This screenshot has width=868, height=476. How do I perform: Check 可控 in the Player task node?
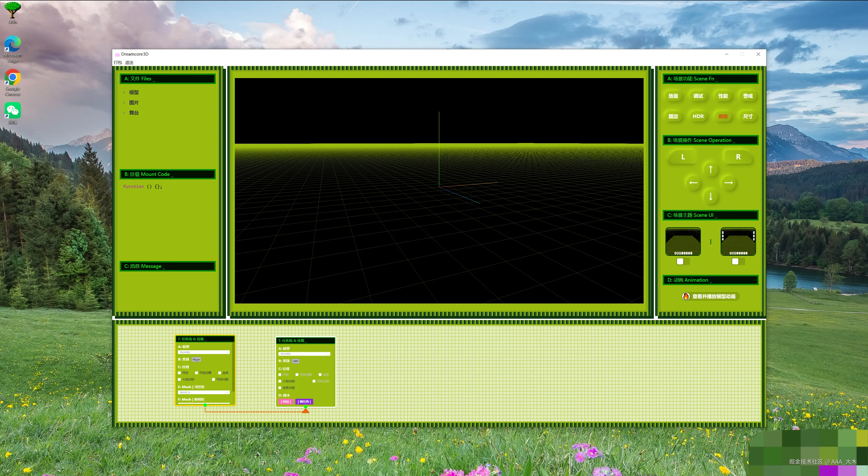coord(180,373)
